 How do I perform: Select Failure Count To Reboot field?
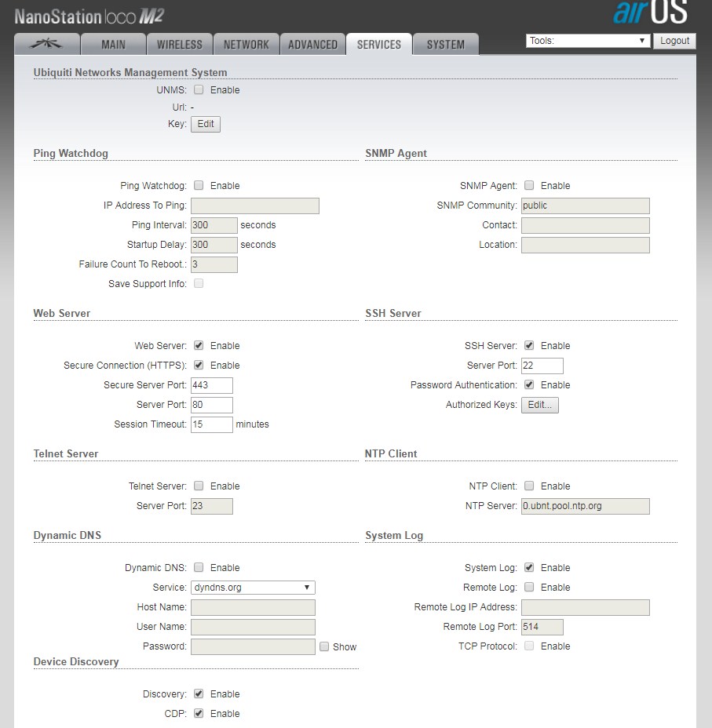pyautogui.click(x=214, y=264)
